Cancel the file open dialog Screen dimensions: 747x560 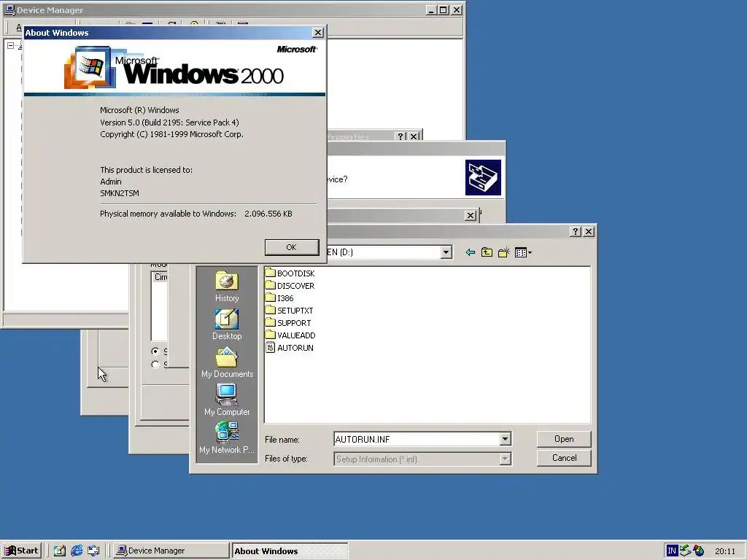(564, 458)
